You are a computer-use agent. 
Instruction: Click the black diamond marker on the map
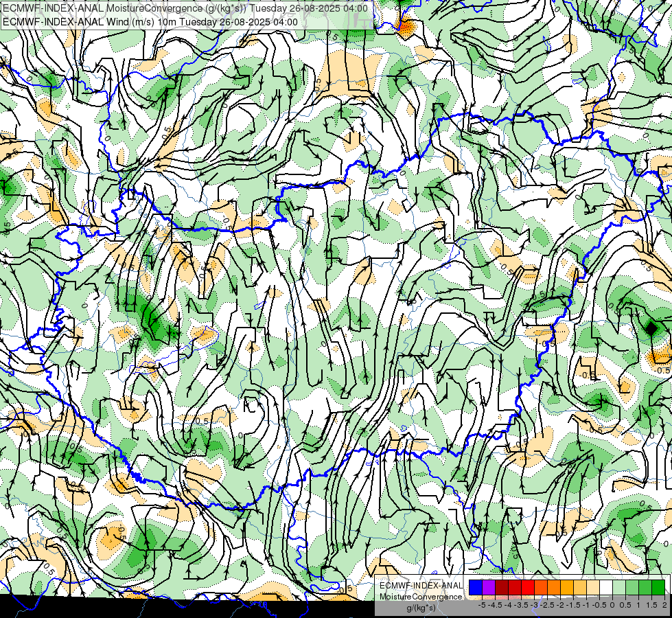tap(651, 328)
